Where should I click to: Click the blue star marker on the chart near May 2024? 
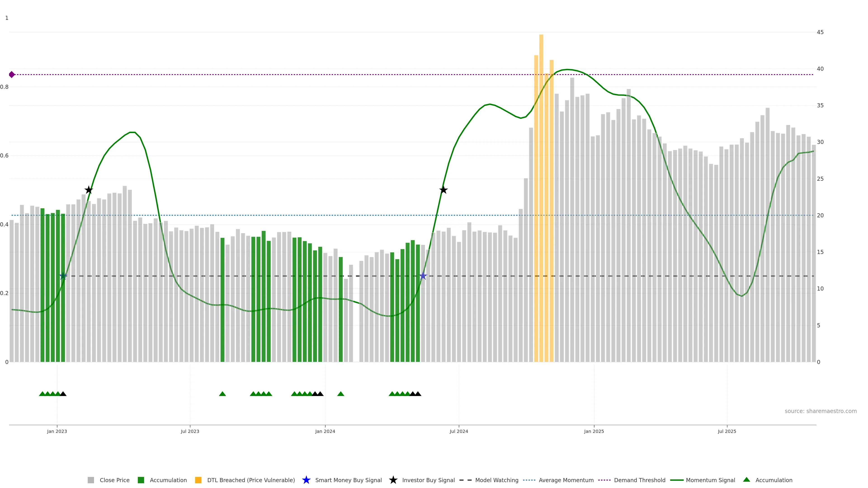[423, 276]
